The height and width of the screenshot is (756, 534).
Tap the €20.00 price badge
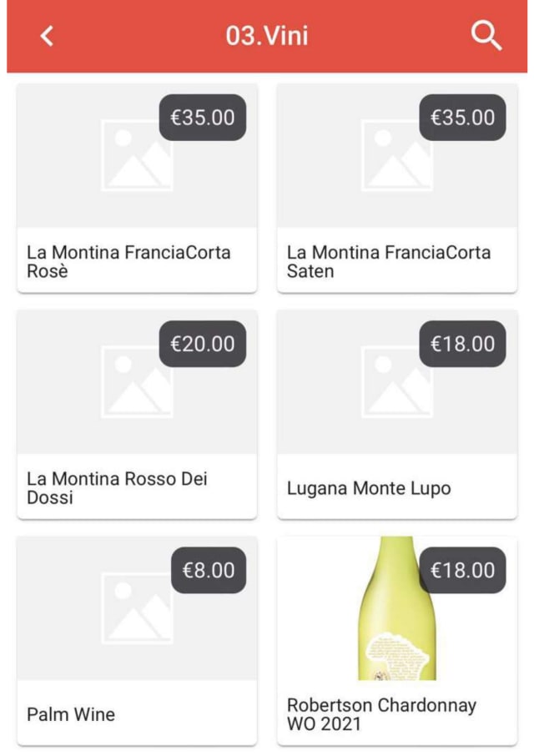pos(203,344)
